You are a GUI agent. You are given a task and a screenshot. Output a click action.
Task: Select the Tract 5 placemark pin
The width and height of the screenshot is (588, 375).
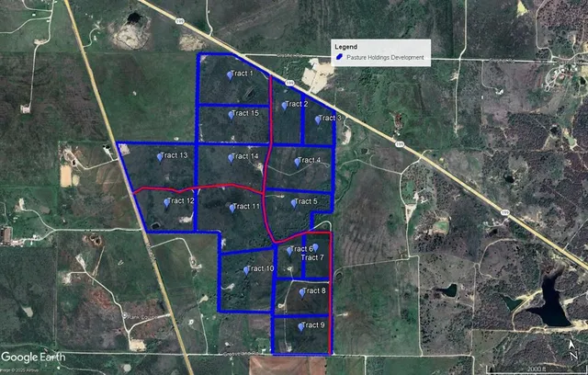pos(295,203)
